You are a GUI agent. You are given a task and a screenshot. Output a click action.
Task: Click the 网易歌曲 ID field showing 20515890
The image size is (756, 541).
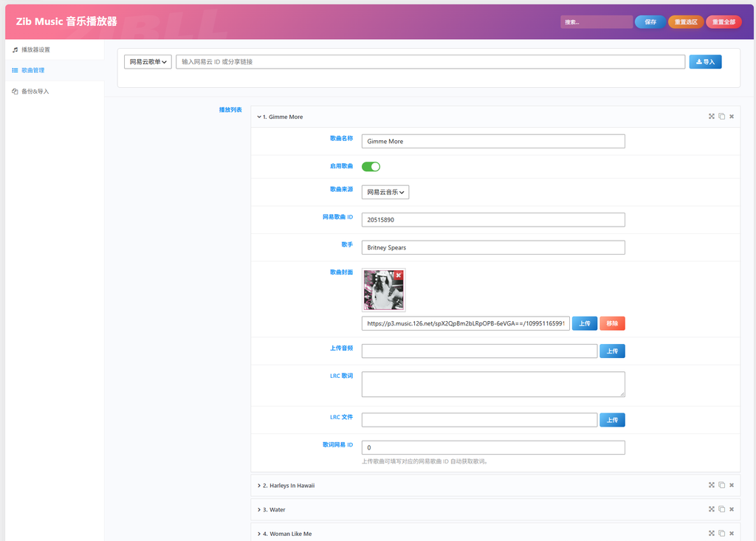[493, 220]
